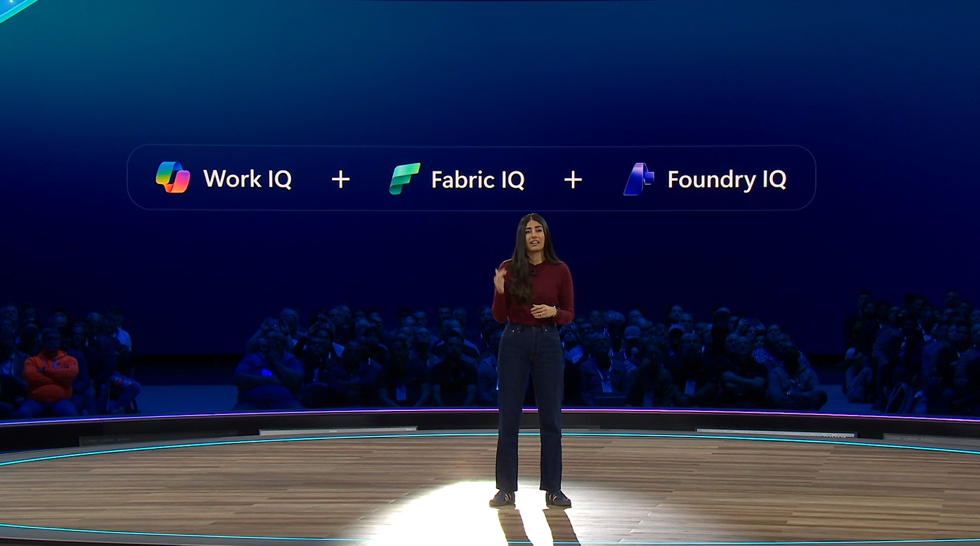Click the left stage-edge confidence monitor

337,431
